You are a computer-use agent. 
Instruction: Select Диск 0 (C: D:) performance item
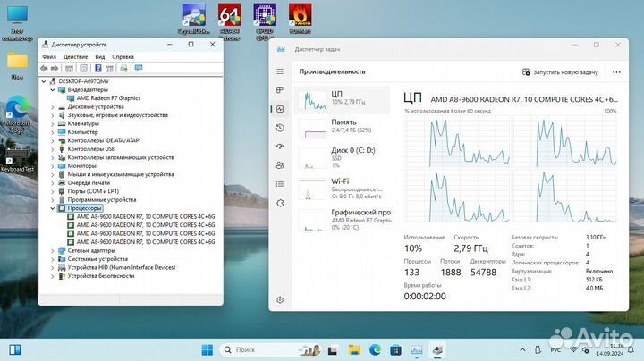[342, 156]
